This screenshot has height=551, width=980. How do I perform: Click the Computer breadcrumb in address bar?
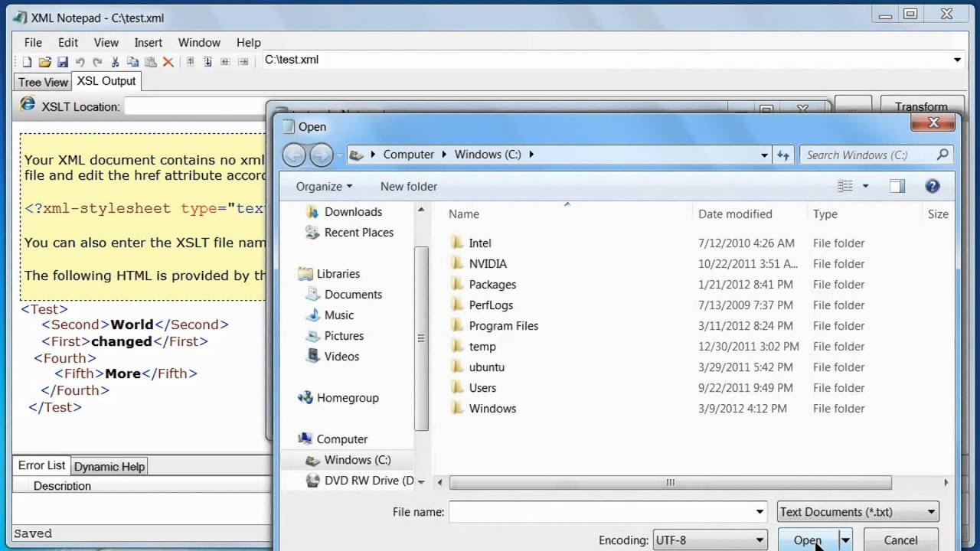click(408, 155)
